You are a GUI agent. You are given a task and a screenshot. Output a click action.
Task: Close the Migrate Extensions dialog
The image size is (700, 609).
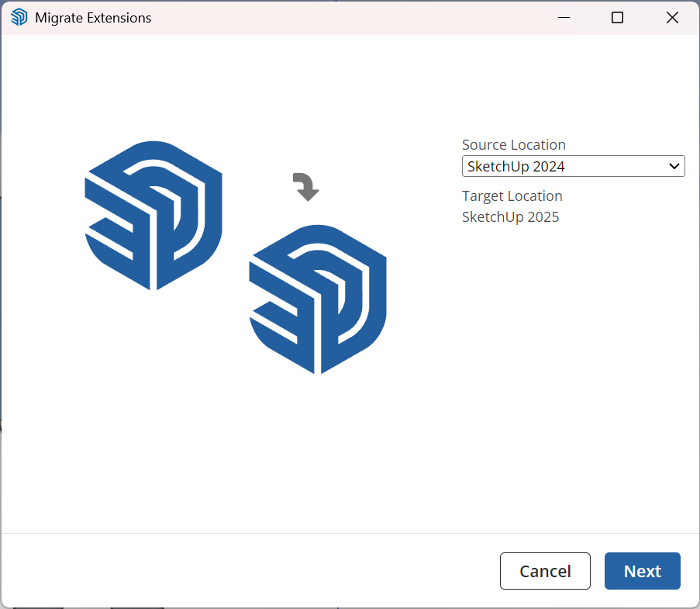coord(672,17)
